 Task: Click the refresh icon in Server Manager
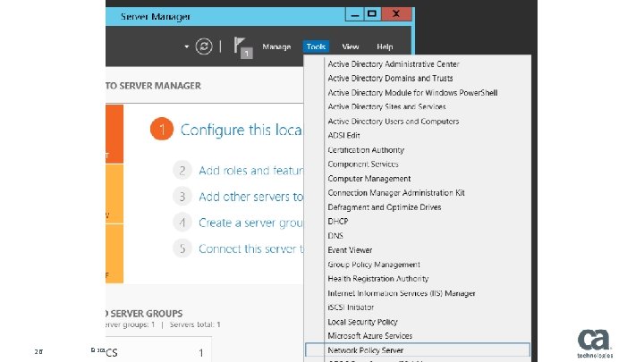pos(204,46)
